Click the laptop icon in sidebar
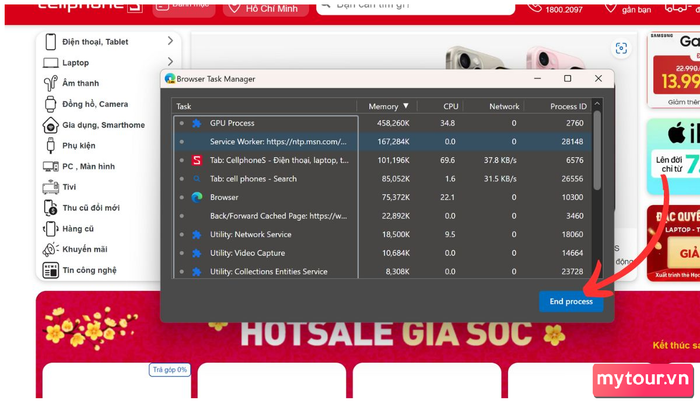The height and width of the screenshot is (405, 700). [x=50, y=63]
